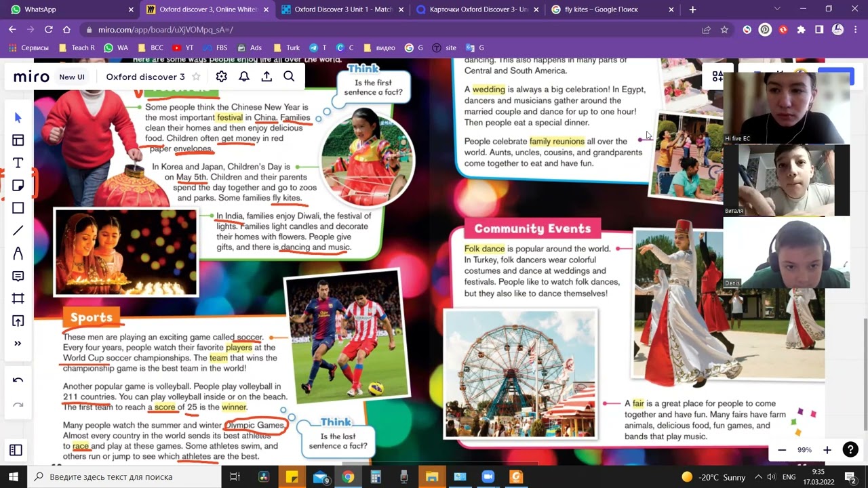The height and width of the screenshot is (488, 868).
Task: Open File Explorer from the taskbar
Action: [432, 476]
